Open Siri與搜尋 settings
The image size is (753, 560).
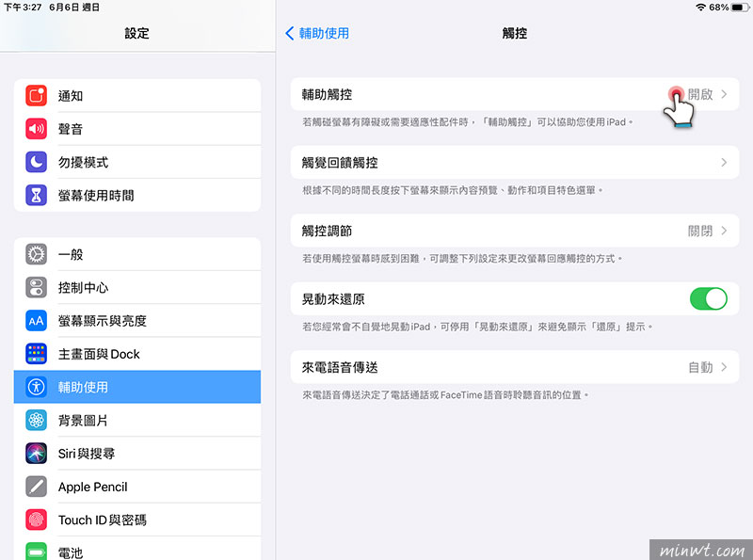click(137, 453)
